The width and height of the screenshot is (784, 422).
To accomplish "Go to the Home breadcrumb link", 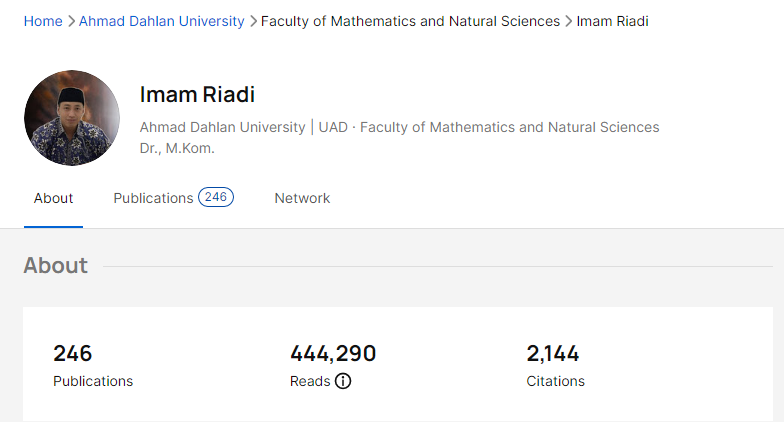I will coord(43,21).
